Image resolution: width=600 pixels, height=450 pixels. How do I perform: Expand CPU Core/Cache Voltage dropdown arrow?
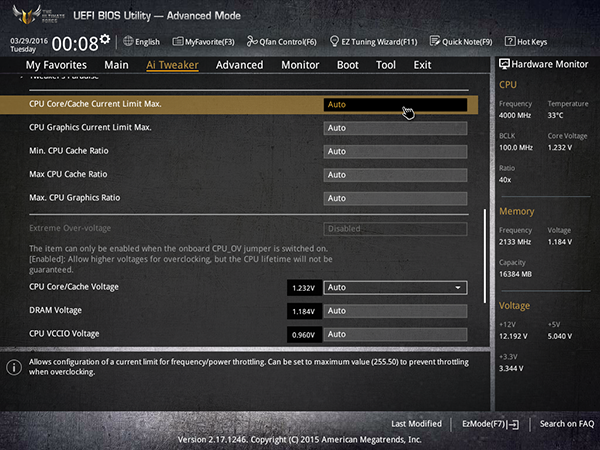point(458,287)
